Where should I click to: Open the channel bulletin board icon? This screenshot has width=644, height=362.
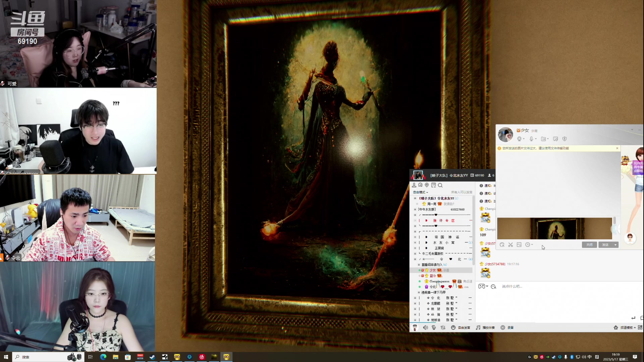[x=433, y=185]
